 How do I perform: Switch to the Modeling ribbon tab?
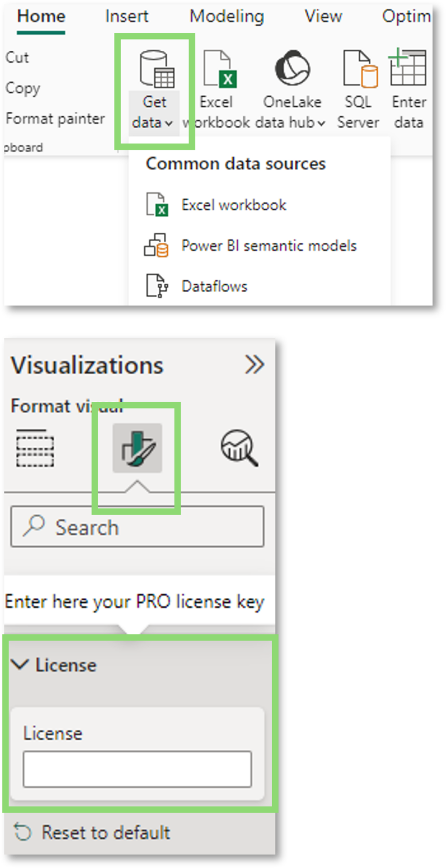click(x=226, y=16)
